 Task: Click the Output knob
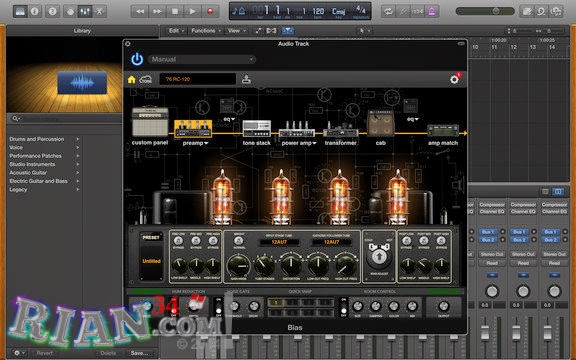[443, 306]
